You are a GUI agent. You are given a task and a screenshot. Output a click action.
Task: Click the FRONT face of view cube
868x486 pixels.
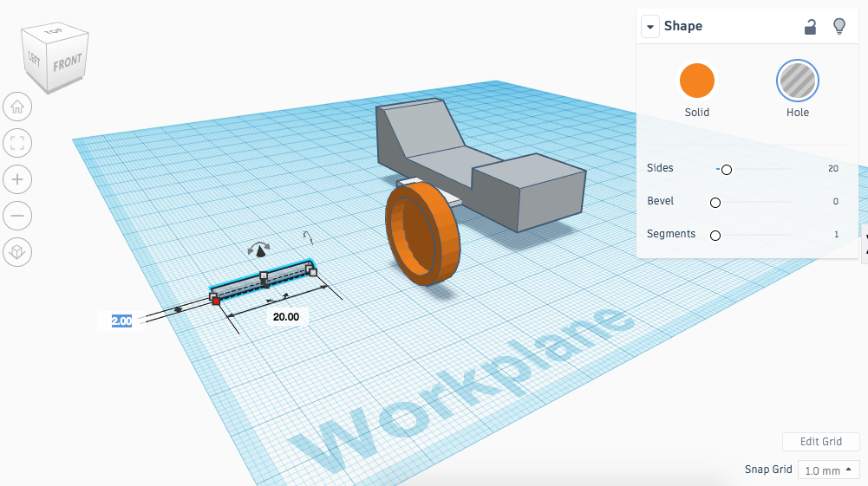pyautogui.click(x=68, y=62)
